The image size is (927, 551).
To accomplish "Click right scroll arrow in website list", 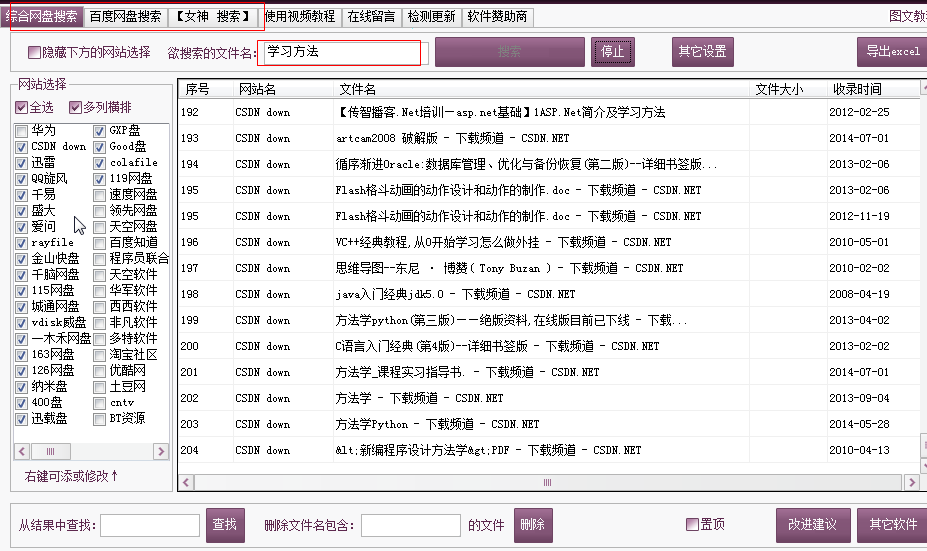I will click(160, 452).
